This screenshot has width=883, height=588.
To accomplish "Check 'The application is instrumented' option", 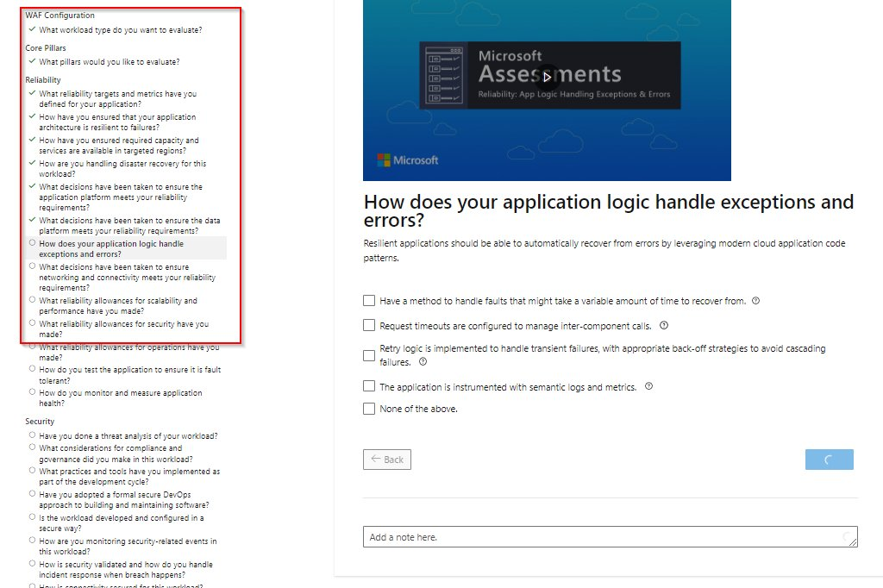I will [369, 385].
